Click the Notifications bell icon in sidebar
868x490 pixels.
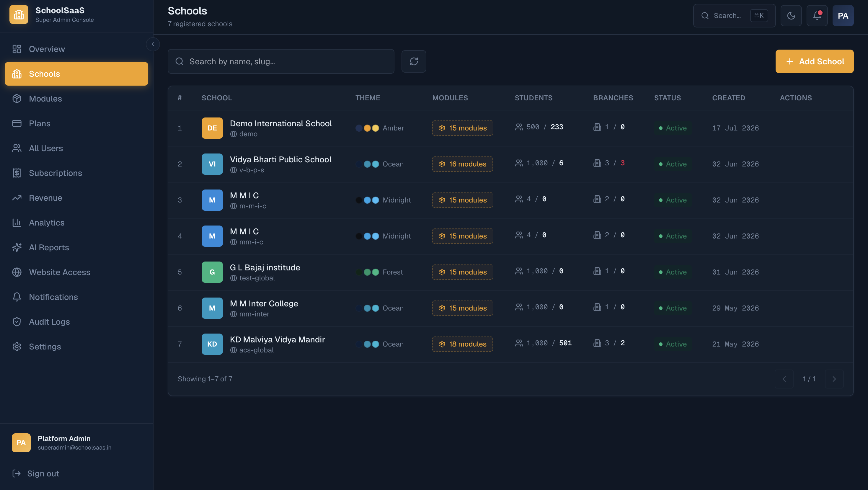(17, 297)
